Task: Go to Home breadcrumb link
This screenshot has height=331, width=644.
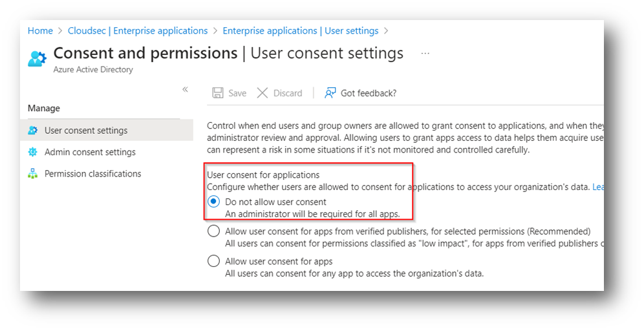Action: click(x=40, y=31)
